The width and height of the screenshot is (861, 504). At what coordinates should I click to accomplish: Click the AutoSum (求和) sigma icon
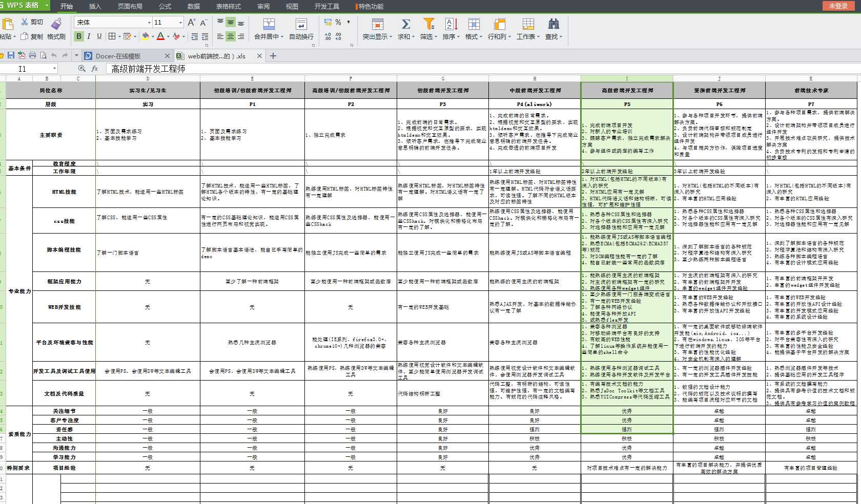click(406, 24)
